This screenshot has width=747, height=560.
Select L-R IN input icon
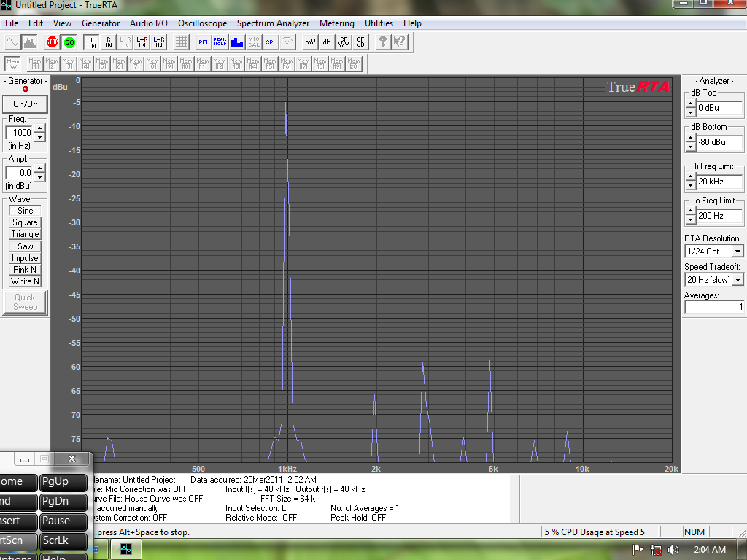click(158, 42)
